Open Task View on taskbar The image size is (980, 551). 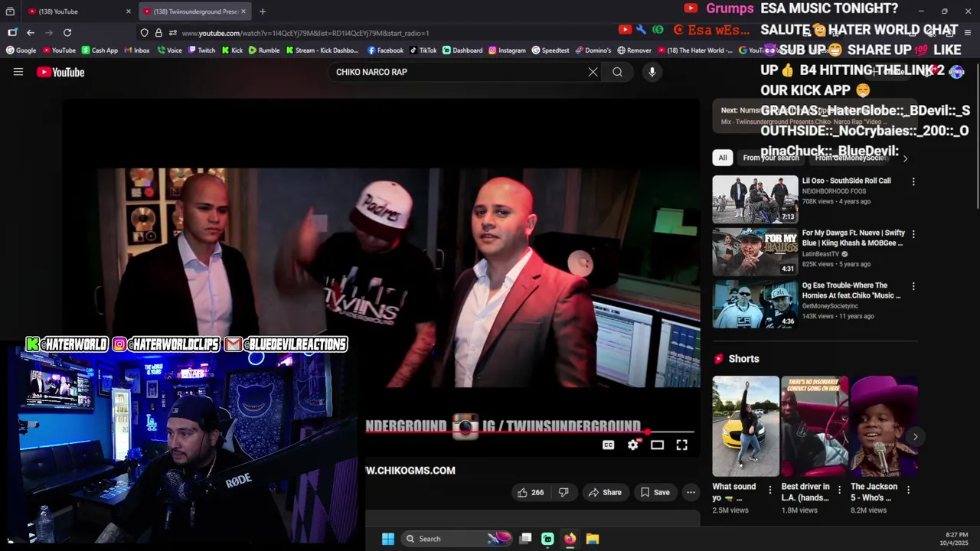point(525,539)
